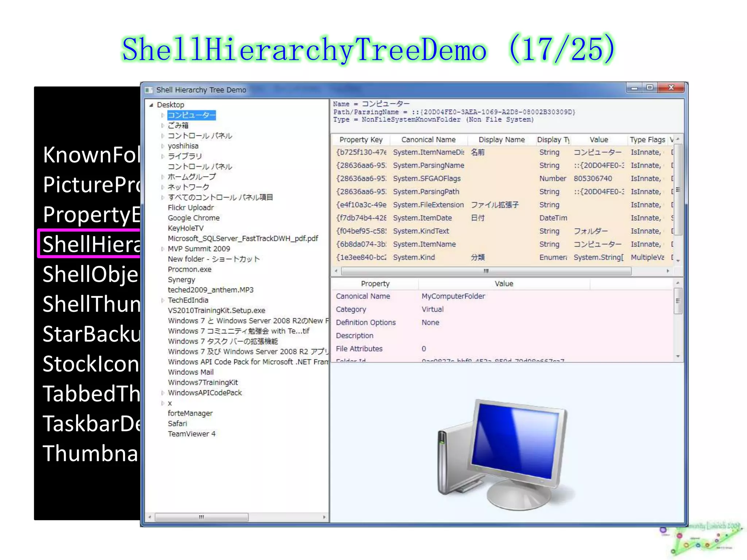
Task: Expand the WindowsAPICodePack tree node
Action: coord(163,393)
